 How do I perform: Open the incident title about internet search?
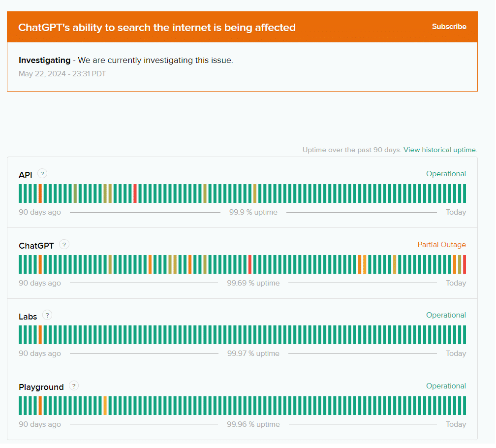point(157,28)
